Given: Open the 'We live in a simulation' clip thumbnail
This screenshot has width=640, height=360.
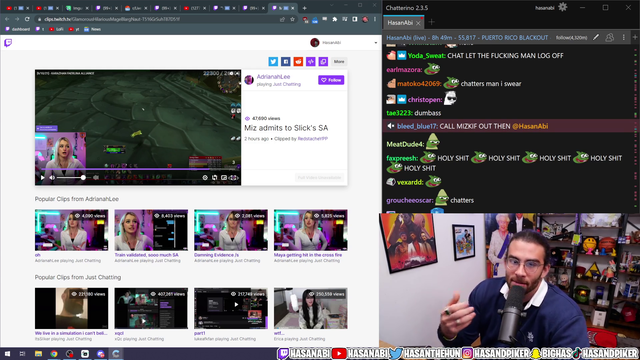Looking at the screenshot, I should tap(71, 308).
